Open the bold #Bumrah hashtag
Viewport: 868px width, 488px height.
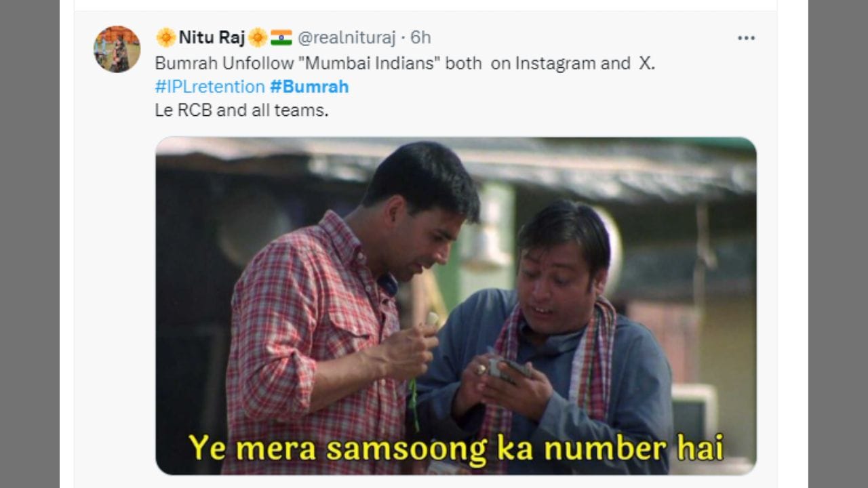[x=309, y=87]
